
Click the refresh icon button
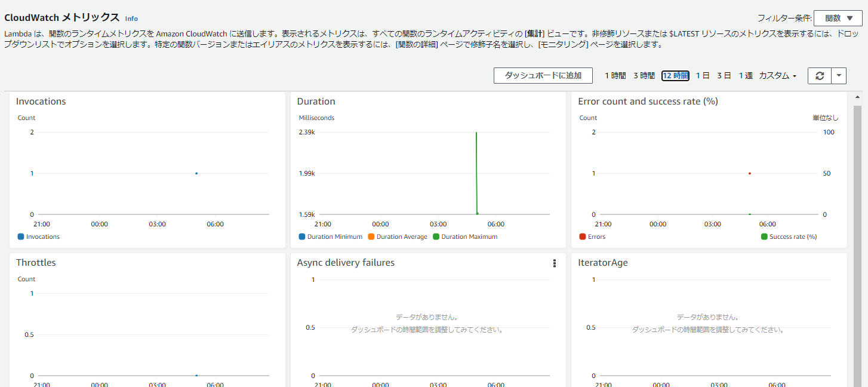click(820, 76)
